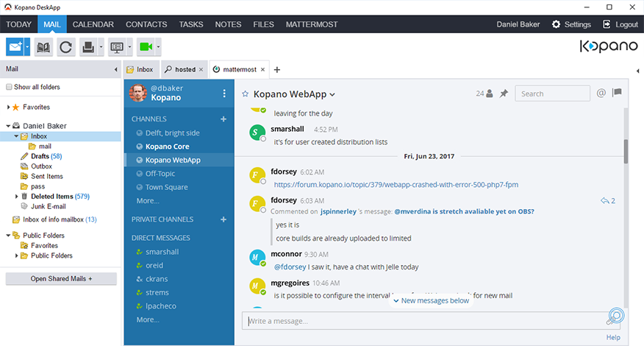The image size is (644, 346).
Task: Open new email dropdown arrow
Action: 27,47
